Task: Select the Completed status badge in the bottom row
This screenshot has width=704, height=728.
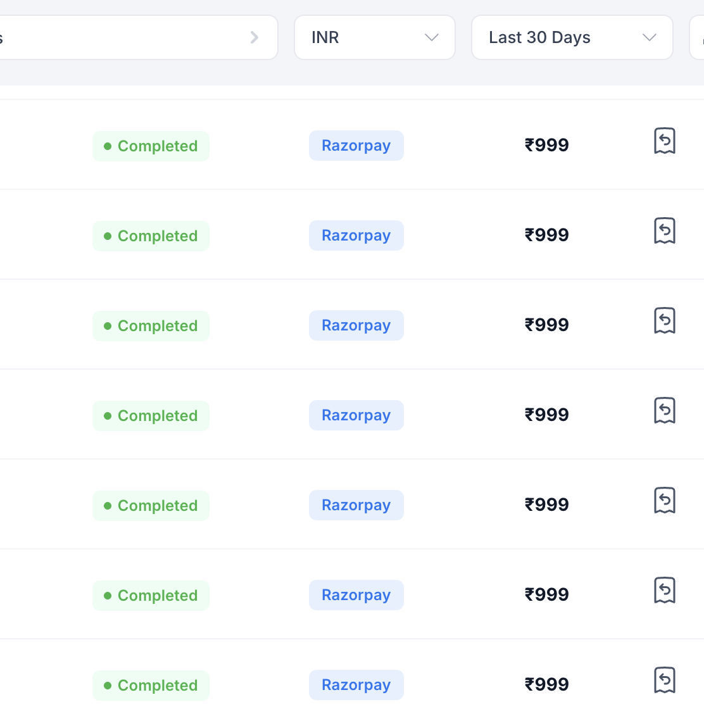Action: click(x=151, y=686)
